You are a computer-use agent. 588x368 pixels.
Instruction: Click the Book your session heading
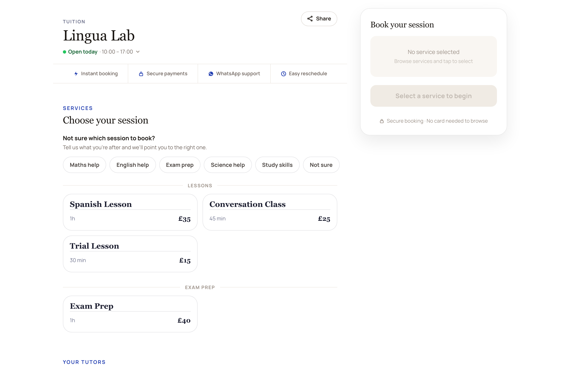click(402, 25)
